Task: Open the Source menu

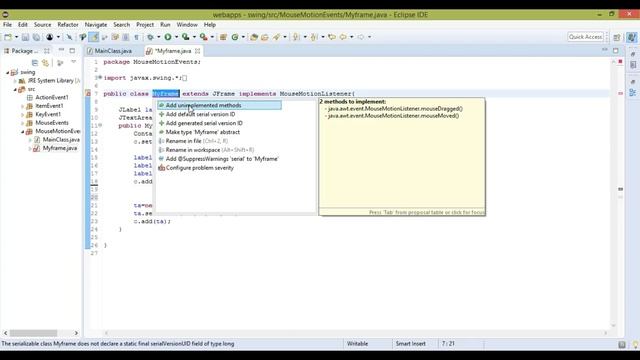Action: (x=42, y=25)
